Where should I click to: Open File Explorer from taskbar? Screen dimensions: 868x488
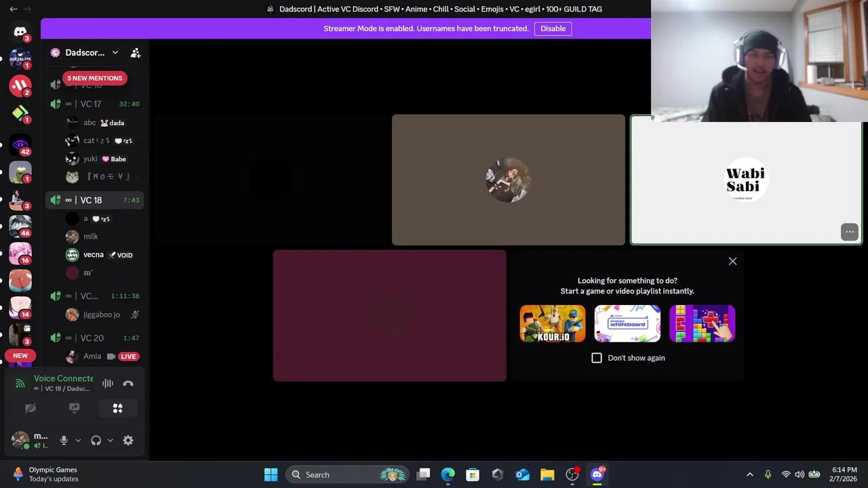coord(547,474)
